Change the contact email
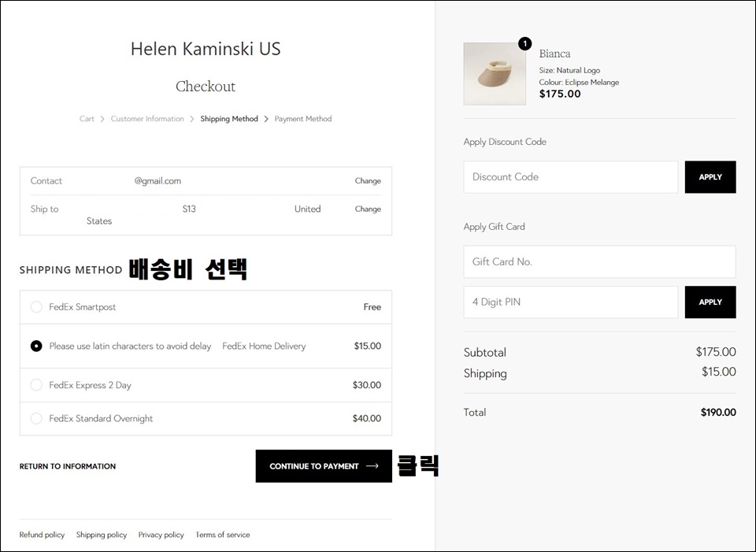The height and width of the screenshot is (552, 756). click(368, 181)
